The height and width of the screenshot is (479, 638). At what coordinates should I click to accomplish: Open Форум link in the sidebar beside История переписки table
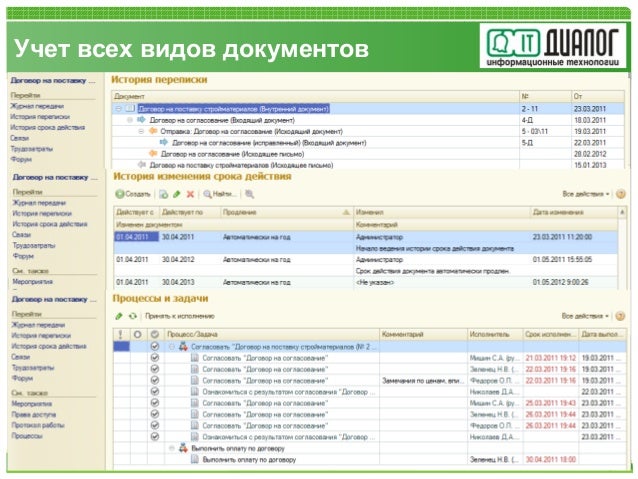[21, 159]
